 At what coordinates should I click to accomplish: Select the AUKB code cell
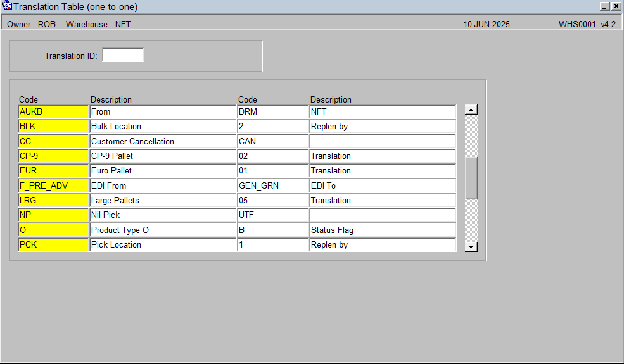click(53, 112)
